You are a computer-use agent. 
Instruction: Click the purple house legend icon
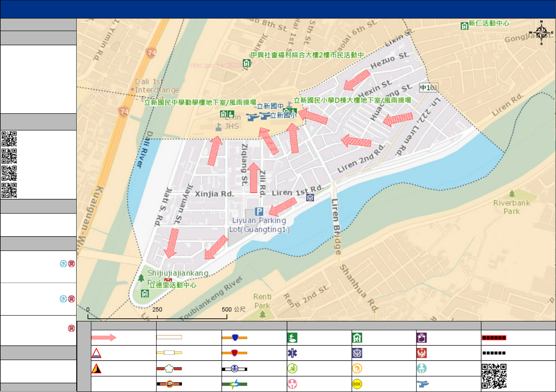pos(422,338)
